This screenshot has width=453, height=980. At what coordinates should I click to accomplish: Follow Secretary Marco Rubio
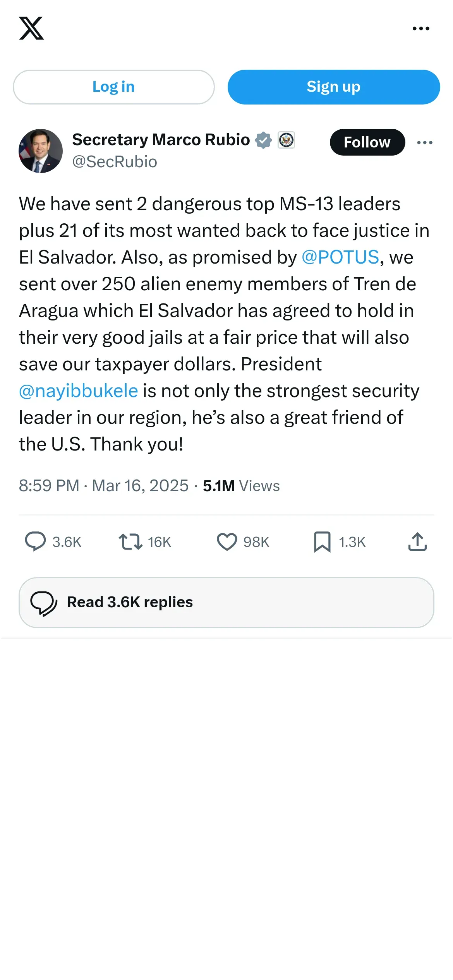tap(367, 142)
